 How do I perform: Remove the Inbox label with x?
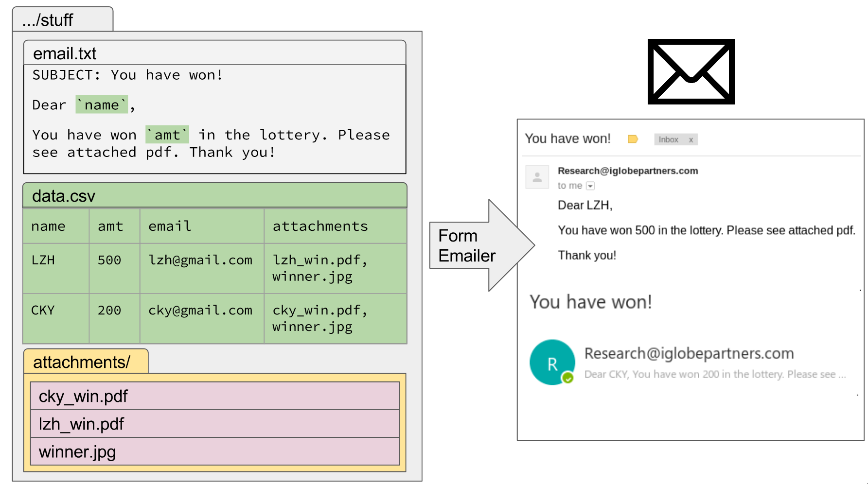point(691,140)
